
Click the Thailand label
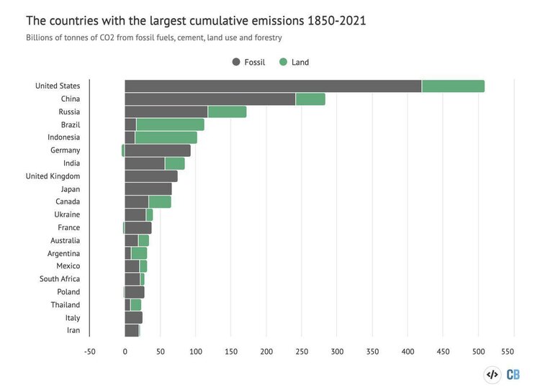click(x=66, y=305)
